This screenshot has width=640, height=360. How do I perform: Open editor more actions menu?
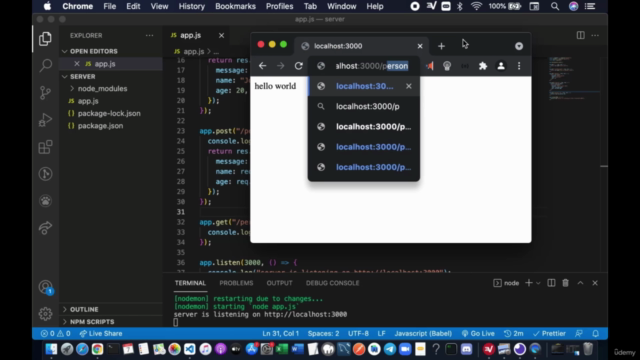595,36
